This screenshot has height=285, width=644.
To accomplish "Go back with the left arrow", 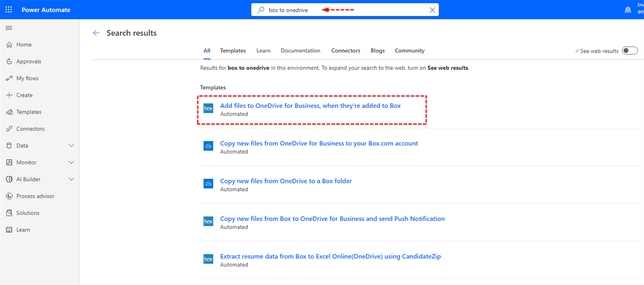I will 96,33.
